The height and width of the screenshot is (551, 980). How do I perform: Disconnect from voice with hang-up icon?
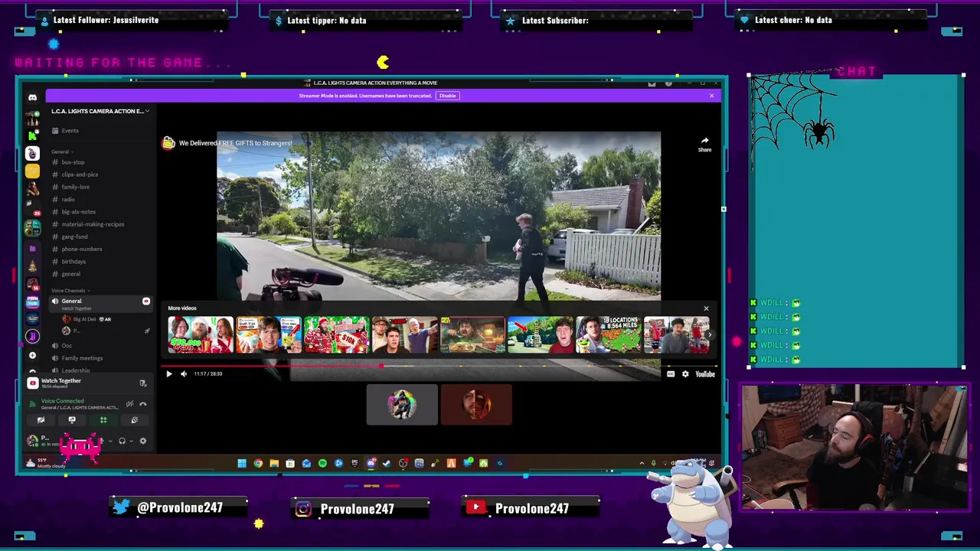142,404
